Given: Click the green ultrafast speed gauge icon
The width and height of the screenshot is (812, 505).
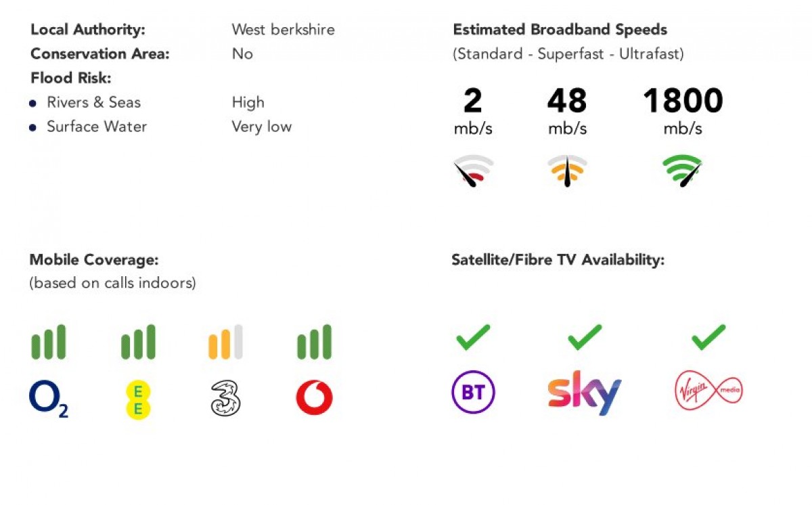Looking at the screenshot, I should (682, 171).
